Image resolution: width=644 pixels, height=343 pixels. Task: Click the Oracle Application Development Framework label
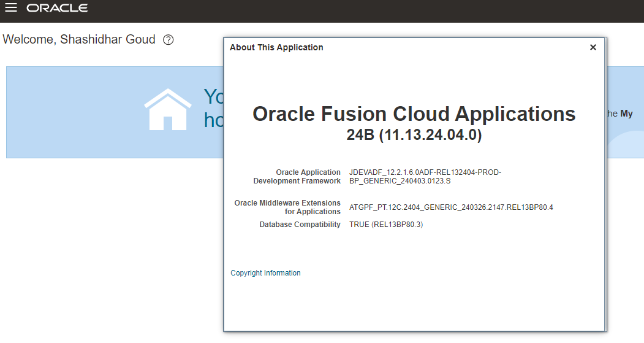pos(297,177)
